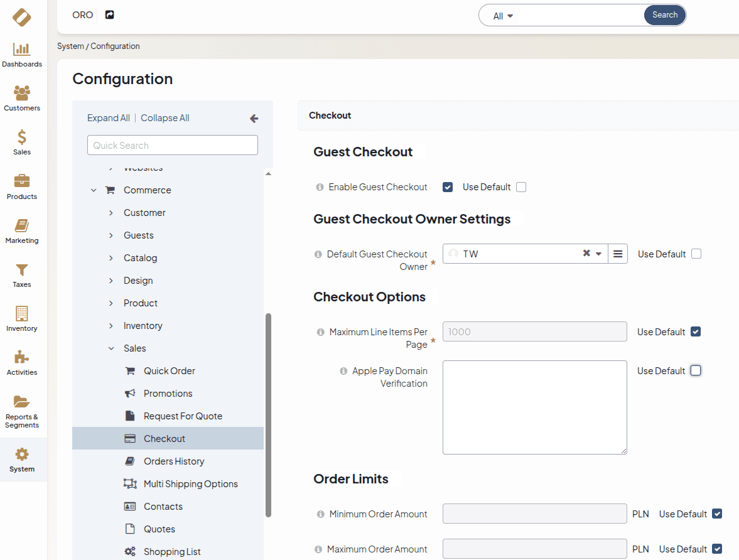Viewport: 739px width, 560px height.
Task: Click the Expand All link
Action: pos(109,118)
